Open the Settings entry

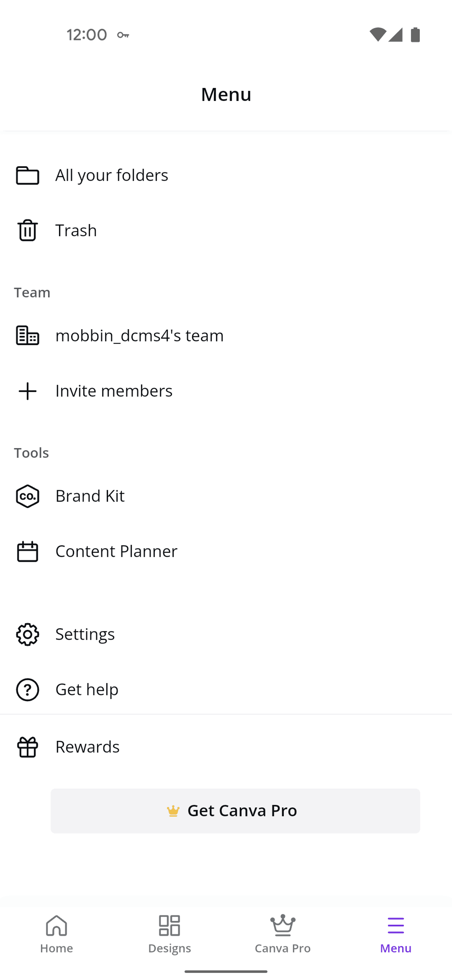tap(226, 634)
